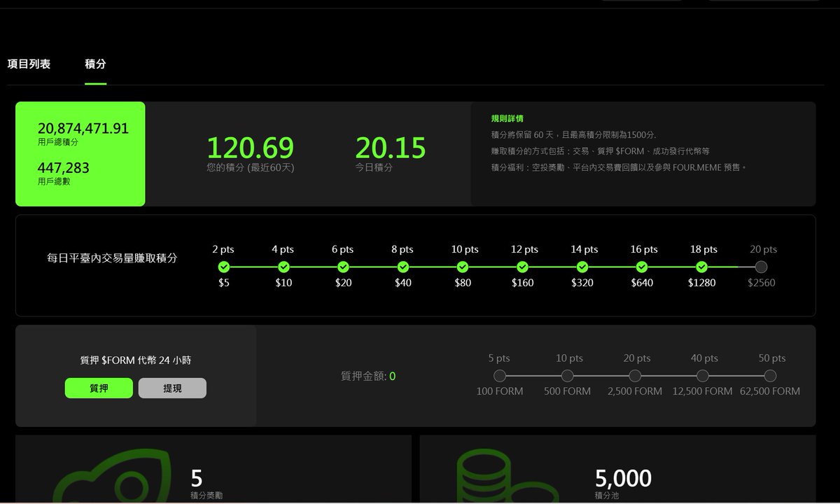
Task: Click the green total user points card
Action: (80, 154)
